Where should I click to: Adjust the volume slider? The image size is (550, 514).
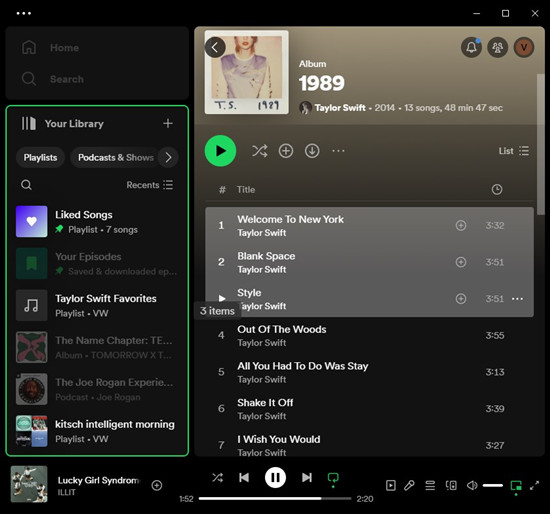[493, 486]
